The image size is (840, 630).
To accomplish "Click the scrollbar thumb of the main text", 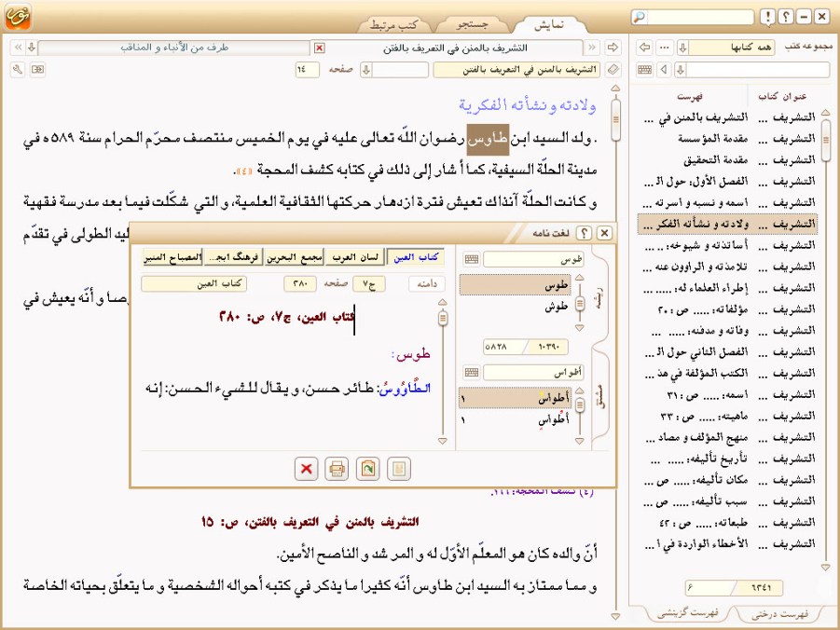I will pos(615,119).
